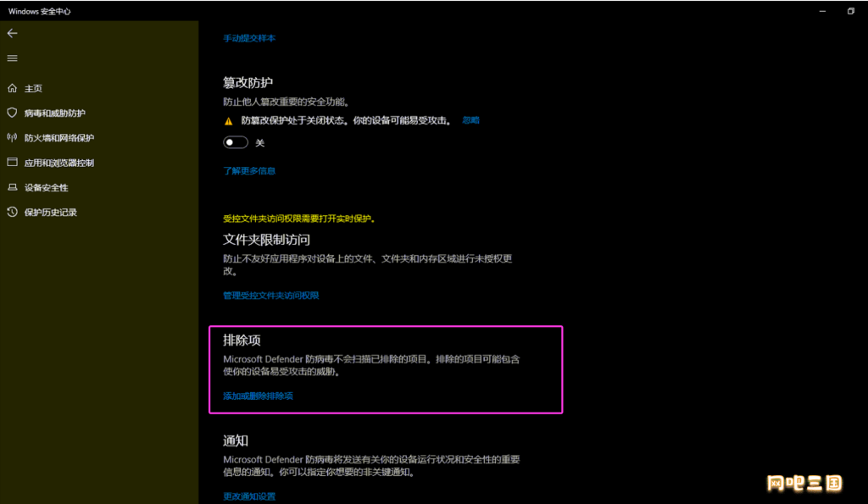
Task: Click the yellow 受控文件夹访问权限 notice text
Action: pyautogui.click(x=299, y=219)
